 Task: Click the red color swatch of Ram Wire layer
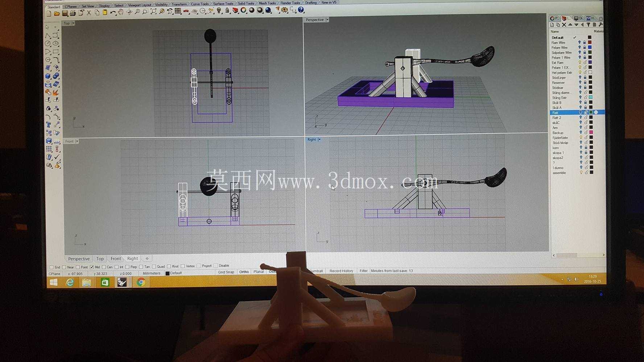pos(590,42)
